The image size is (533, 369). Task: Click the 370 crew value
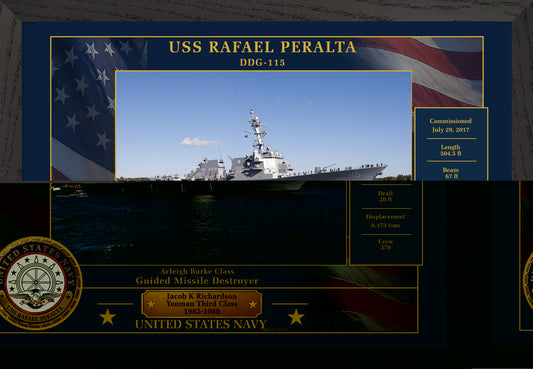pos(385,247)
